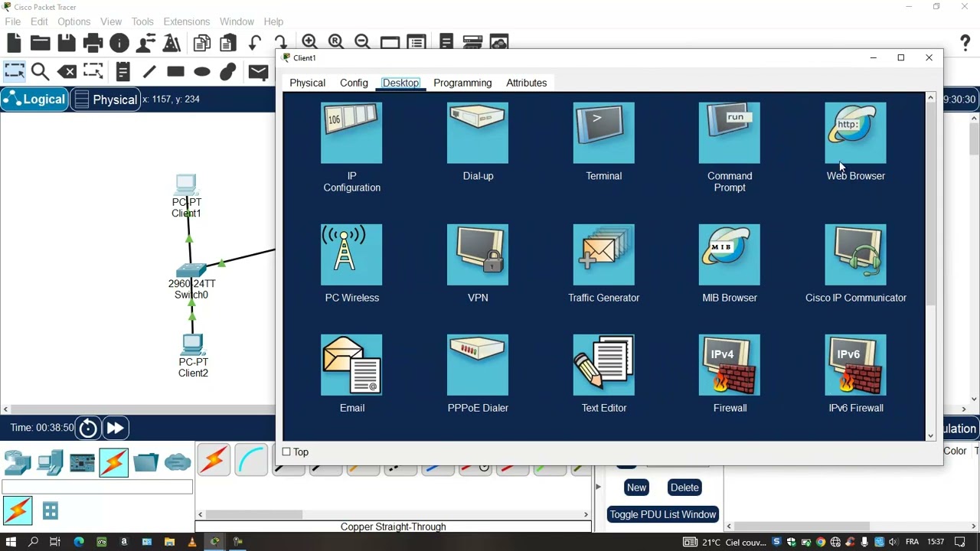The height and width of the screenshot is (551, 980).
Task: Choose the automatic connection lightning cable
Action: 214,460
